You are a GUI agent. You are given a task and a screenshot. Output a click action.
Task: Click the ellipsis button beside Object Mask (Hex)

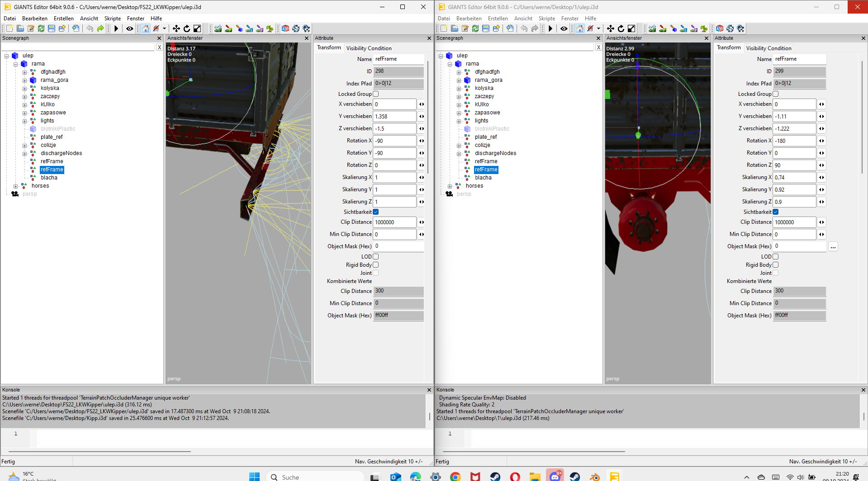coord(833,246)
